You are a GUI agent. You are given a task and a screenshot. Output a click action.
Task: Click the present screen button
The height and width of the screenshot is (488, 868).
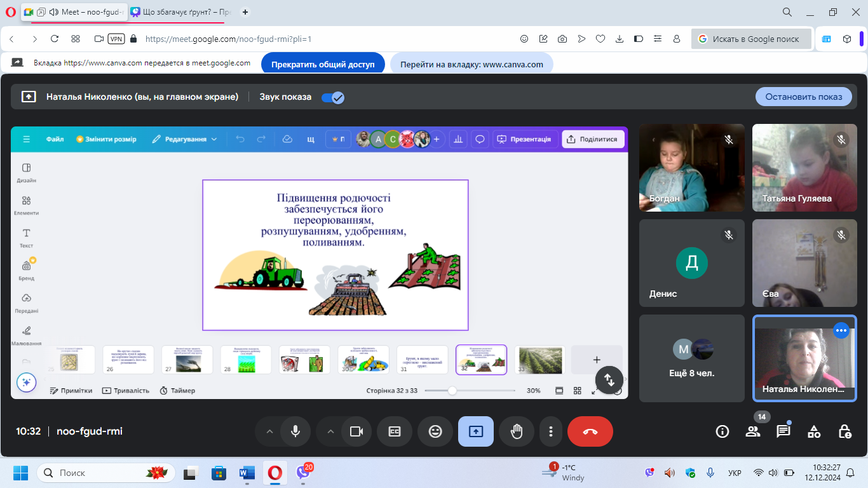click(476, 431)
